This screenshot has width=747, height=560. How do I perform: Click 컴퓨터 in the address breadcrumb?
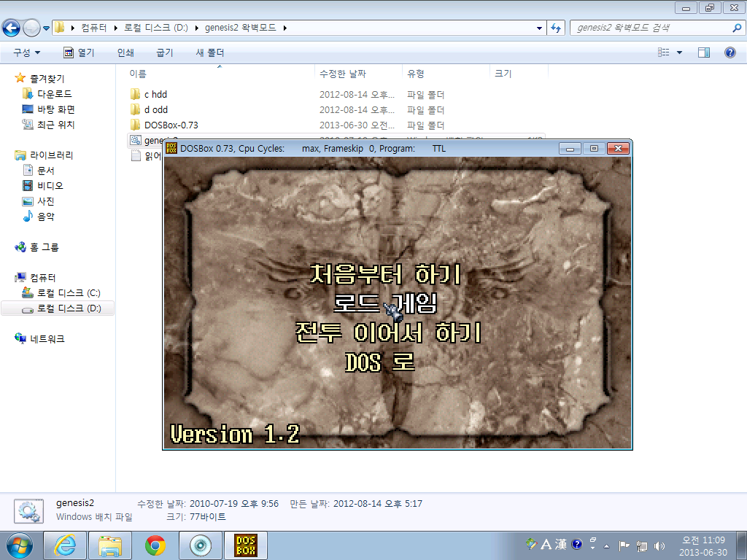(x=93, y=28)
